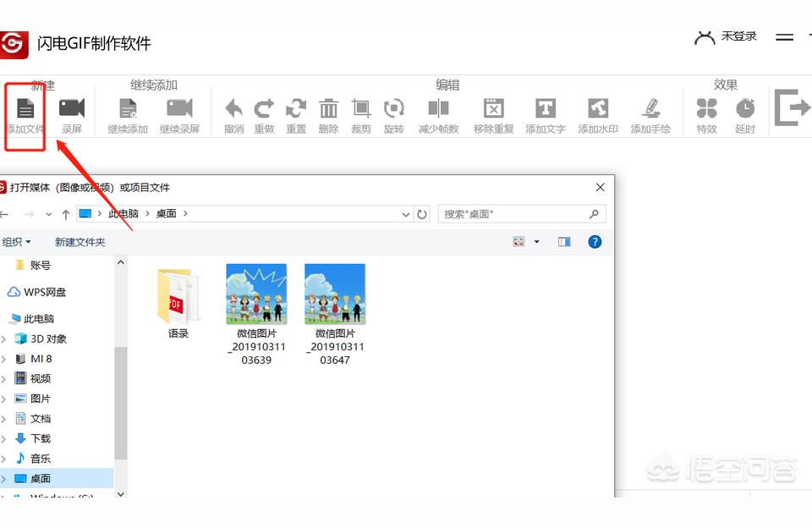812x528 pixels.
Task: Select the 微信图片_20191031103639 thumbnail
Action: pyautogui.click(x=256, y=294)
